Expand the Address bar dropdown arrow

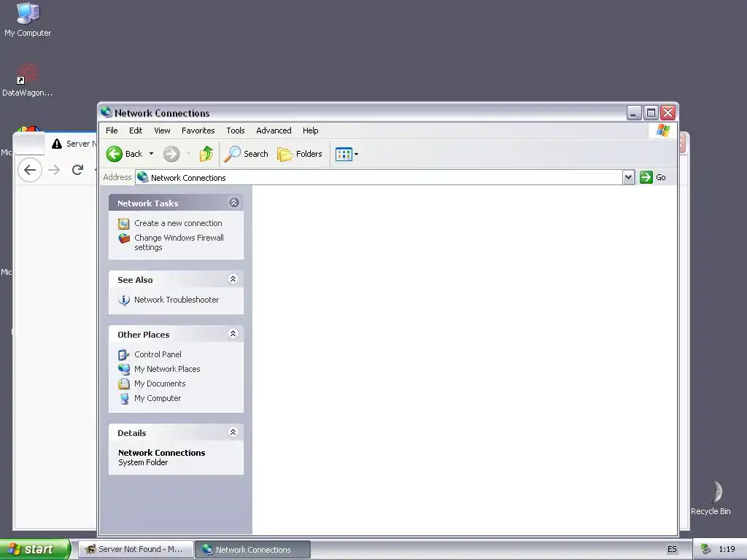click(x=628, y=178)
